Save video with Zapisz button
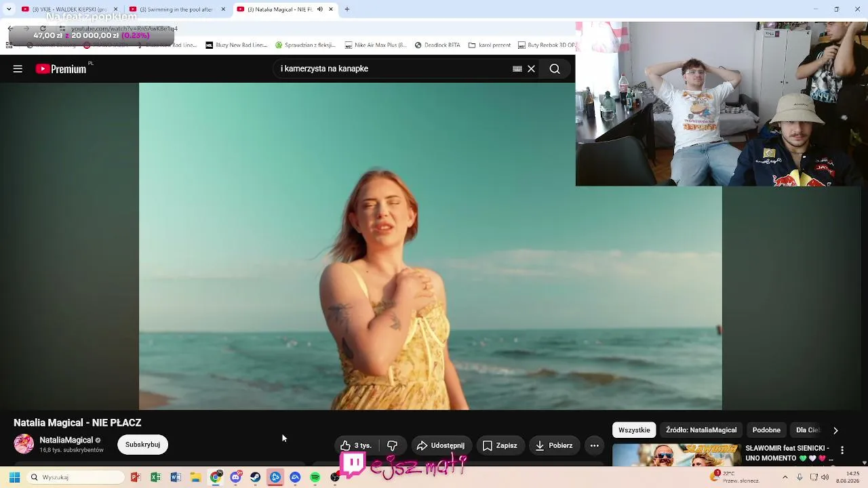868x488 pixels. (x=500, y=445)
